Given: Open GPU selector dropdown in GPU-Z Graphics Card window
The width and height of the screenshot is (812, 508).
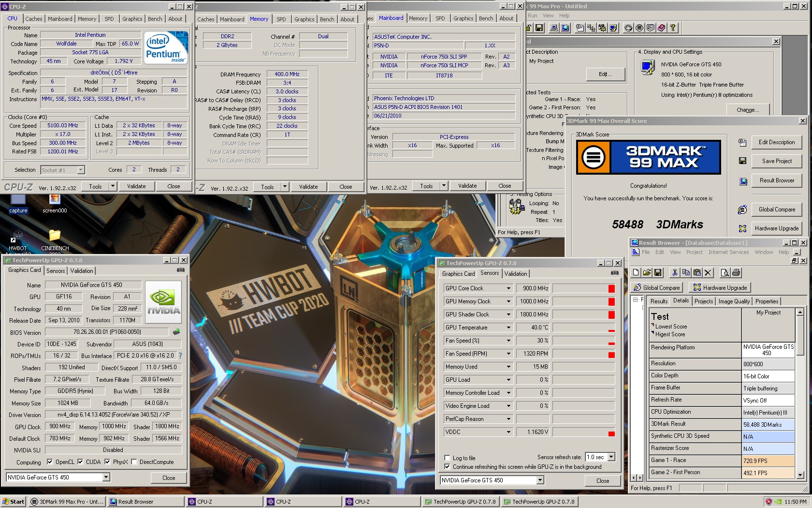Looking at the screenshot, I should coord(106,478).
